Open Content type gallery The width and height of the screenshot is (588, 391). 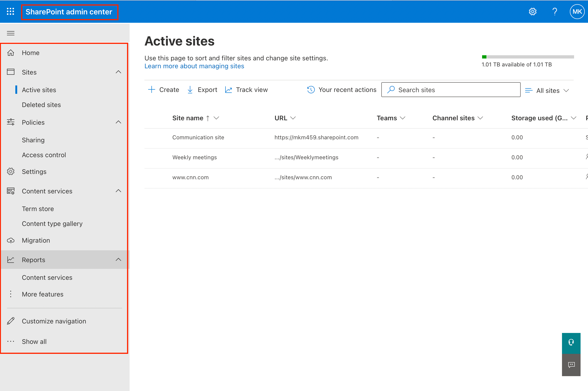pos(52,224)
